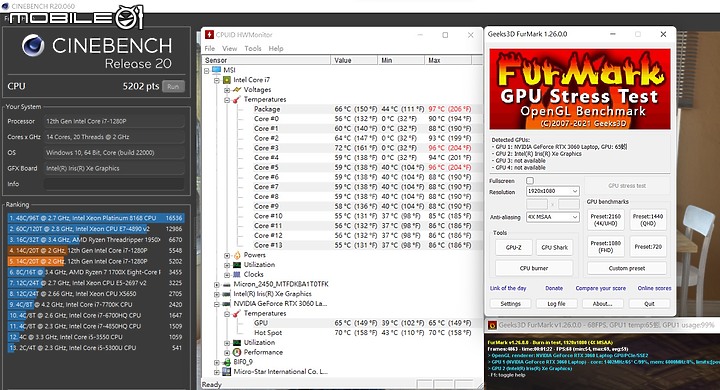Collapse the Intel Core i7 Temperatures node
The image size is (720, 390).
pyautogui.click(x=227, y=99)
